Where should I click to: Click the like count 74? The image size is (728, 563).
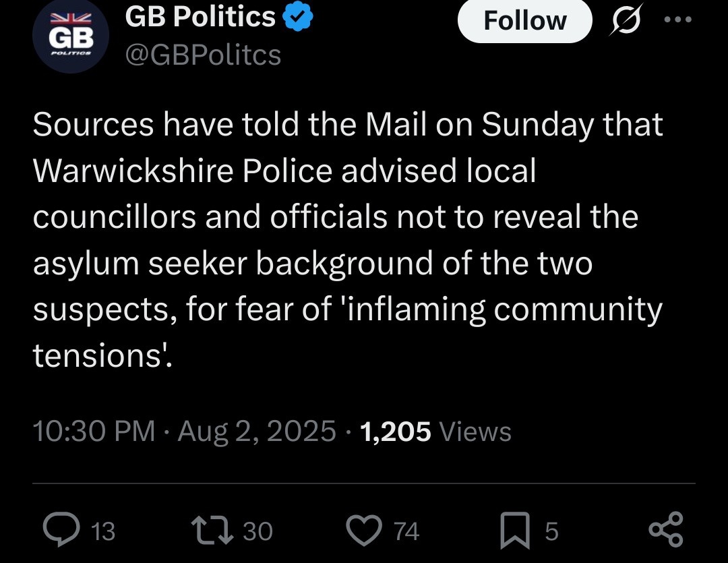[406, 532]
